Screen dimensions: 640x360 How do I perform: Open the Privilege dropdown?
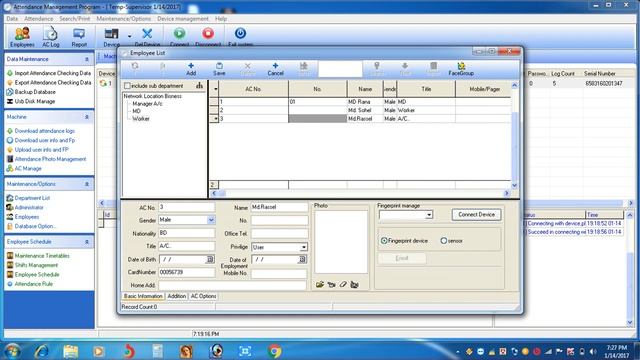[x=304, y=247]
